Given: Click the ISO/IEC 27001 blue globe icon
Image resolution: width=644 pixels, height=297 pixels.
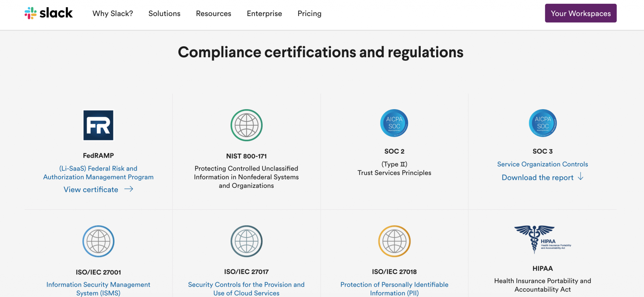Looking at the screenshot, I should 98,241.
